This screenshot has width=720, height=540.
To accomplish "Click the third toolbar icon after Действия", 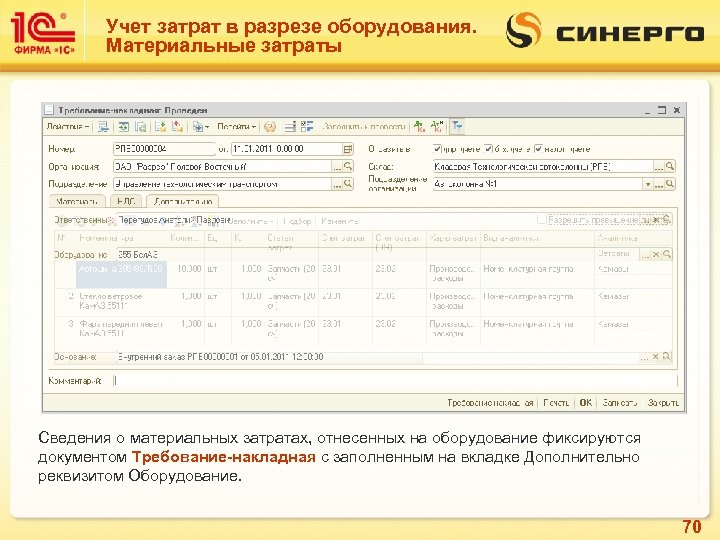I will coord(141,127).
